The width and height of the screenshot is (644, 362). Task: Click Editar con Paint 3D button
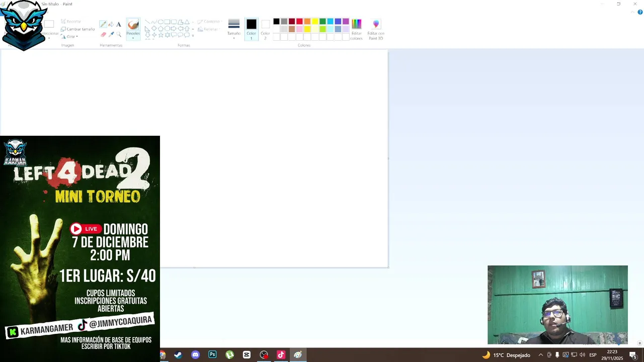376,29
